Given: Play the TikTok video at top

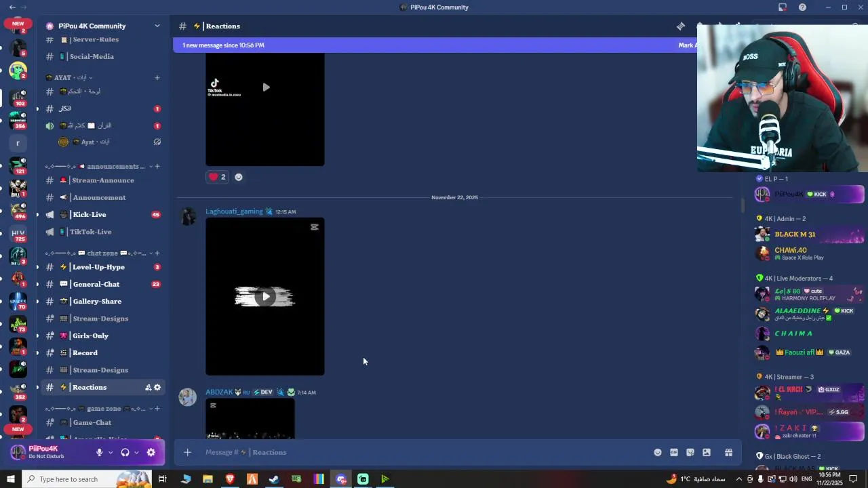Looking at the screenshot, I should tap(265, 87).
